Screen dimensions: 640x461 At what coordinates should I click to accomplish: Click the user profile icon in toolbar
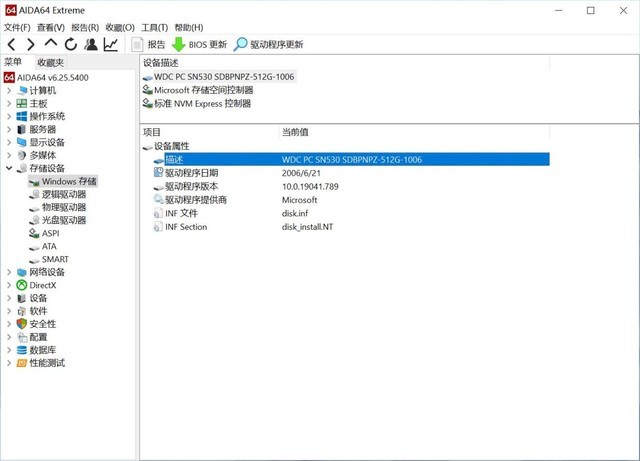pos(91,44)
